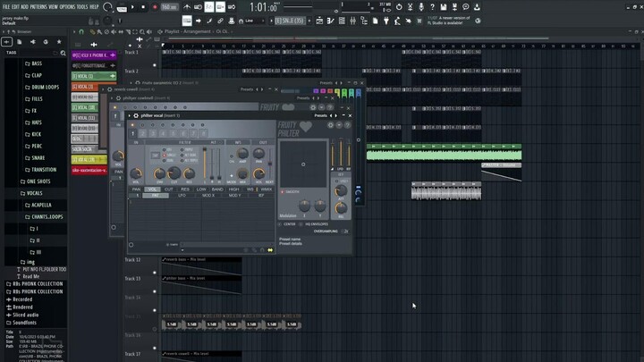Click the undo history circular-arrow icon
The image size is (644, 362).
399,7
